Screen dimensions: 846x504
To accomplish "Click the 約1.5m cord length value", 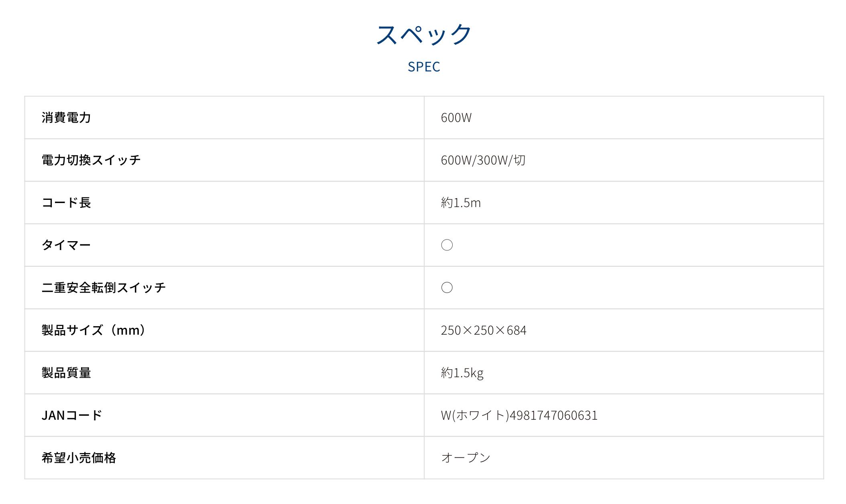I will [x=461, y=203].
